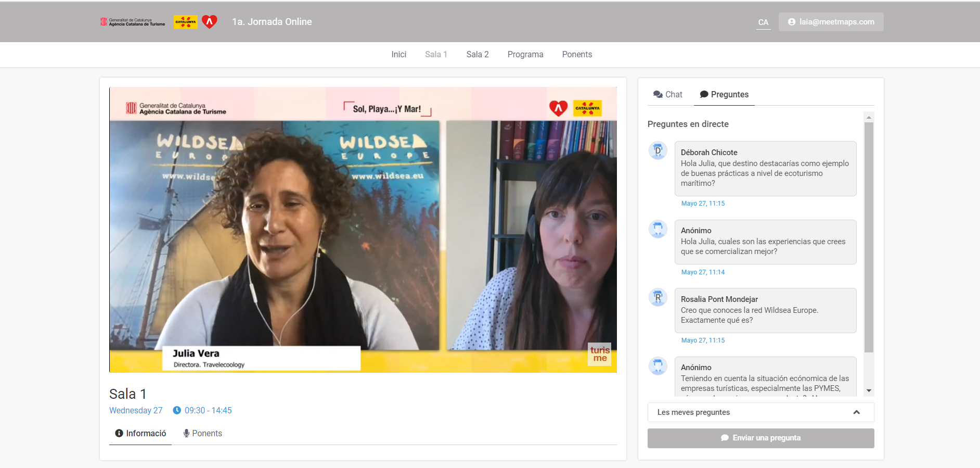Click the 1a. Jornada Online title

(272, 22)
